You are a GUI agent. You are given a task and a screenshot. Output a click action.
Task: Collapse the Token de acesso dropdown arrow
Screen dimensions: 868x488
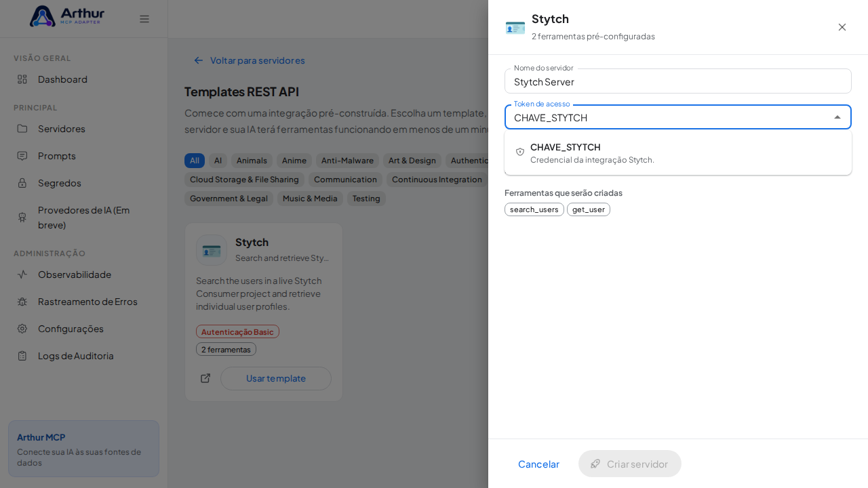pos(837,117)
